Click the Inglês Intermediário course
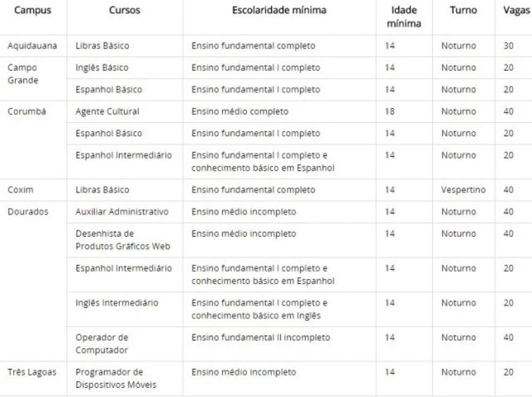This screenshot has height=397, width=532. pyautogui.click(x=117, y=303)
